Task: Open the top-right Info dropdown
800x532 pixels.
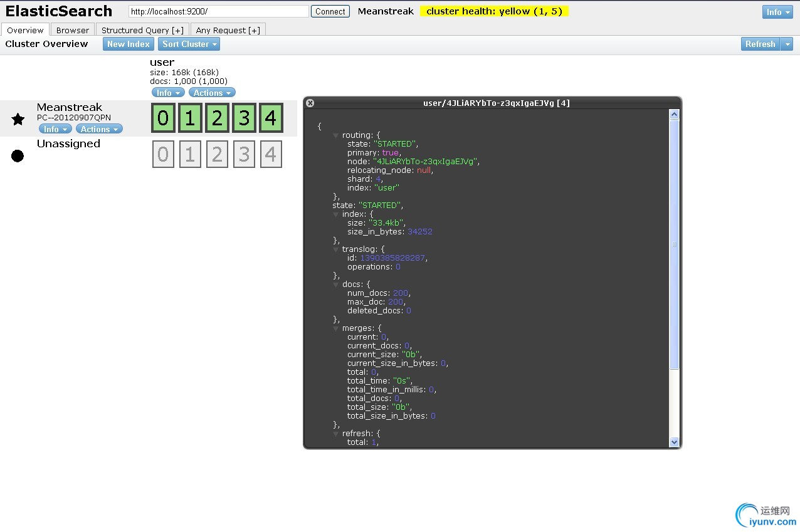Action: pyautogui.click(x=777, y=12)
